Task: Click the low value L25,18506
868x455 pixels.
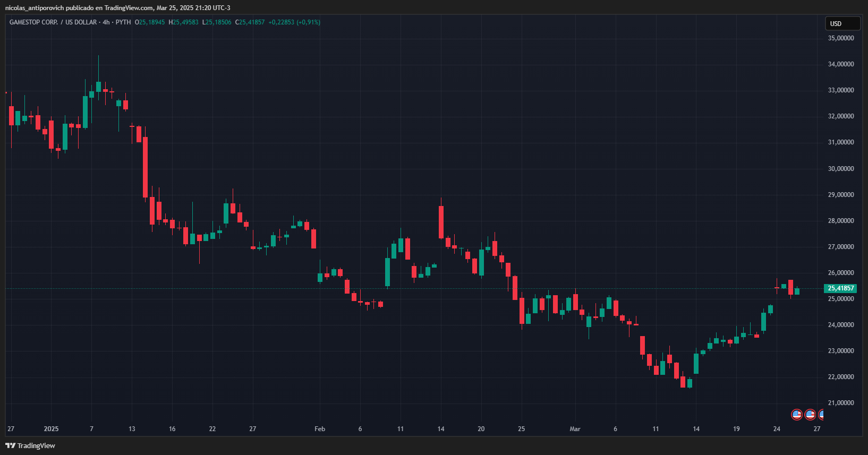Action: coord(217,22)
